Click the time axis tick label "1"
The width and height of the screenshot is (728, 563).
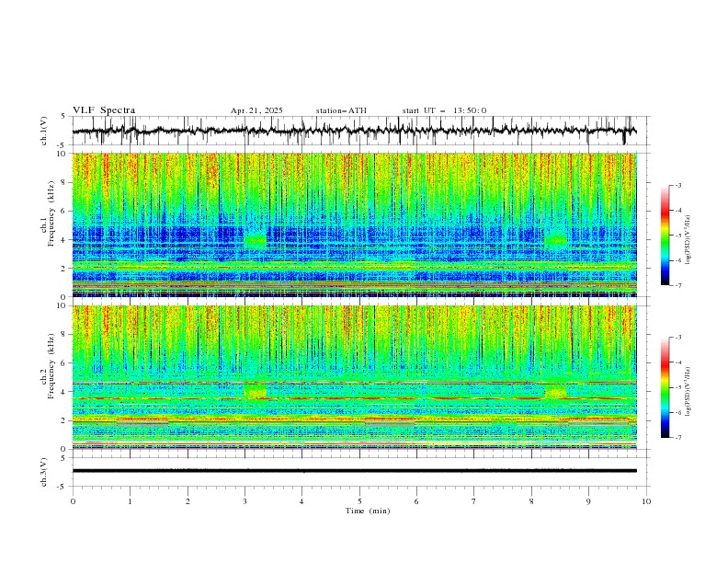tap(131, 501)
